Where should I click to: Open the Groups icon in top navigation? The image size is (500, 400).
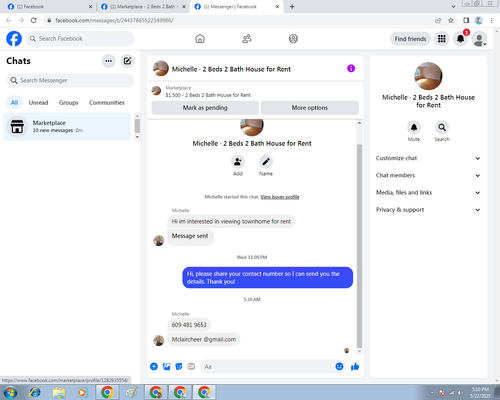tap(293, 39)
